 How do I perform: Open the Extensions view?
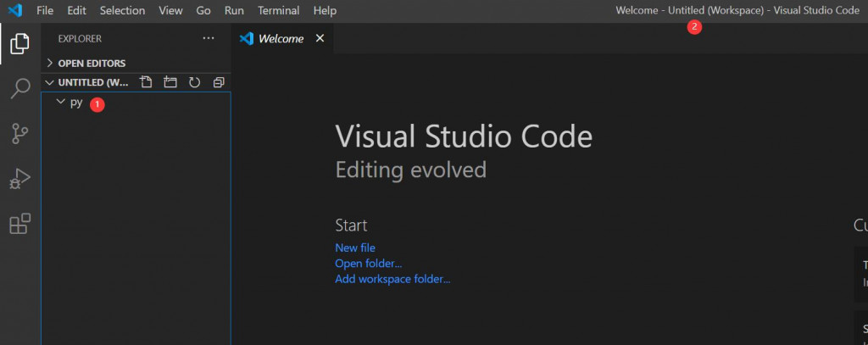(20, 224)
